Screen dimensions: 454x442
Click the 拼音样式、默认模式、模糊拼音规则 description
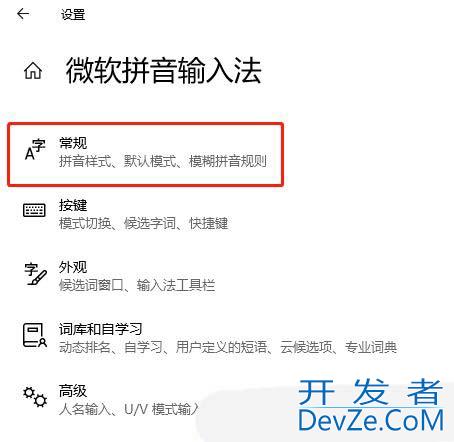pyautogui.click(x=163, y=161)
